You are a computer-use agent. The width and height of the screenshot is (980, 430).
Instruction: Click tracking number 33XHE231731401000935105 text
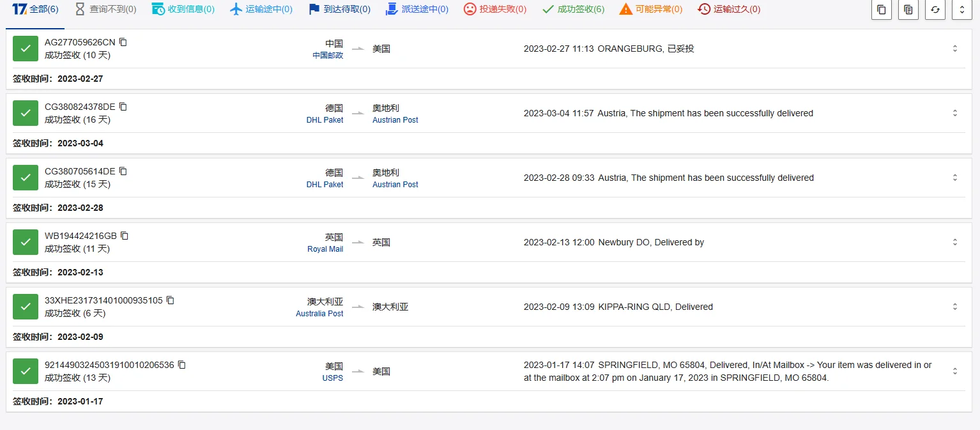click(103, 300)
